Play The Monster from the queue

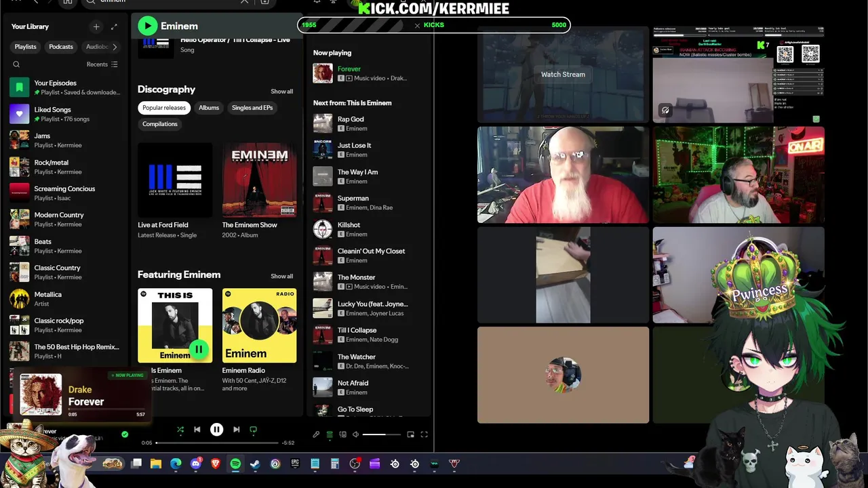pyautogui.click(x=370, y=281)
